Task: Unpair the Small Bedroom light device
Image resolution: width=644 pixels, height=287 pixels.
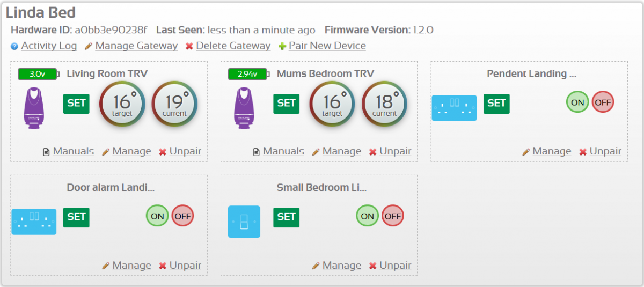Action: 395,266
